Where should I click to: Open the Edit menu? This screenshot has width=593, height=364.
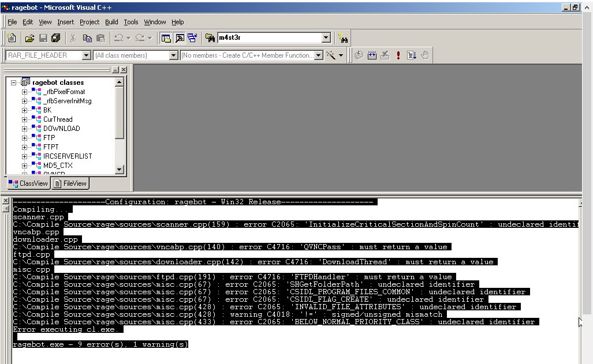(28, 22)
